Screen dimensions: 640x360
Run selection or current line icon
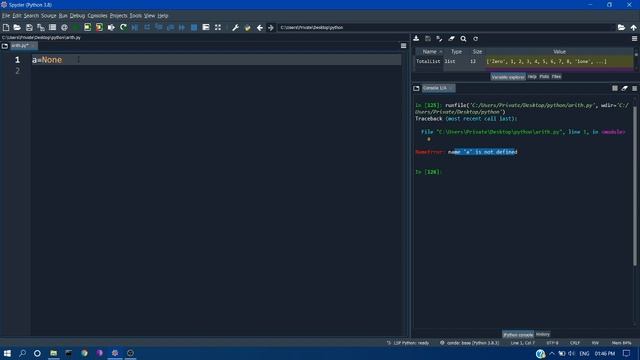coord(111,27)
